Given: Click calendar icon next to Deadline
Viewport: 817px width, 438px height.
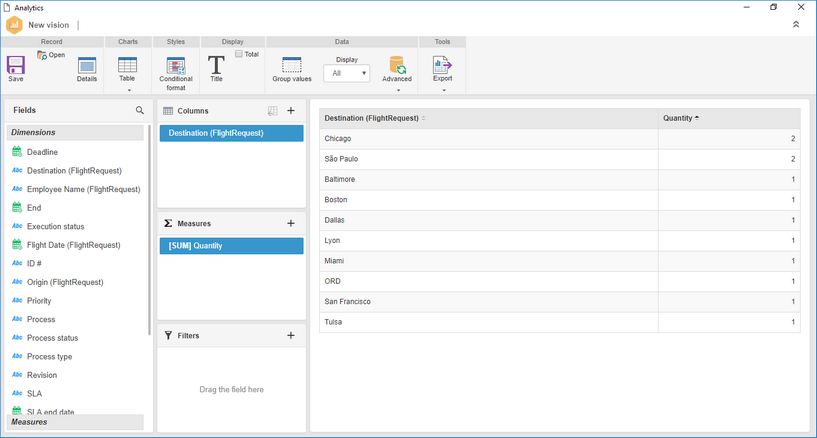Looking at the screenshot, I should click(x=17, y=152).
